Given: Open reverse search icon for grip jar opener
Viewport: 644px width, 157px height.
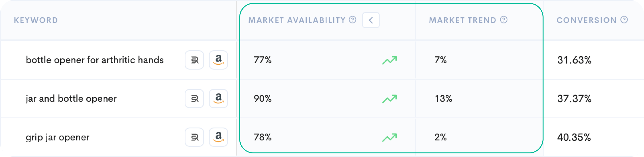Looking at the screenshot, I should (x=194, y=137).
